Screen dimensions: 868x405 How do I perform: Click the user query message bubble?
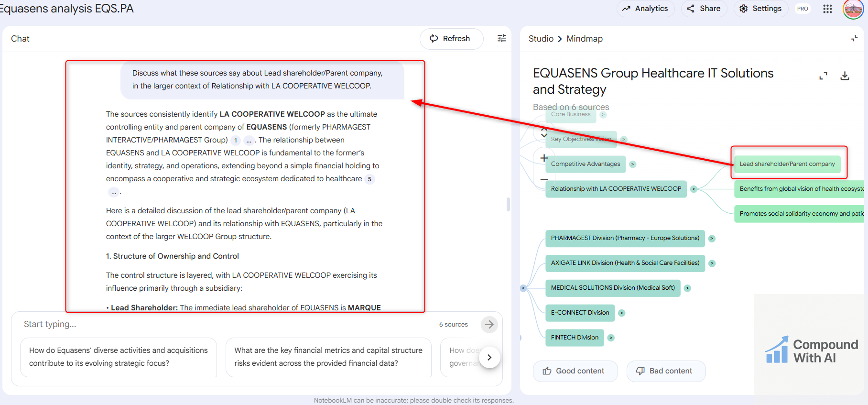point(262,80)
